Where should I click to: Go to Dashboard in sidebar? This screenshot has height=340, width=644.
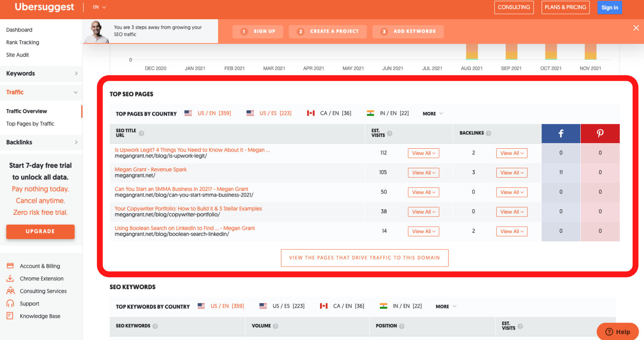pos(19,30)
